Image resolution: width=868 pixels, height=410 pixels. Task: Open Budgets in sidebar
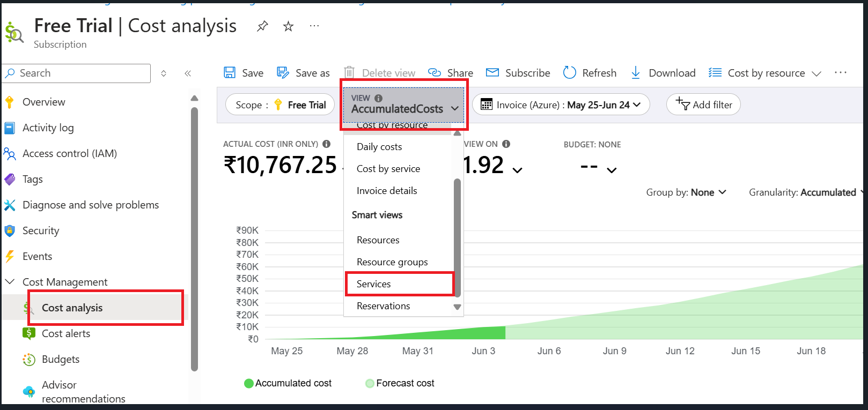pos(61,359)
